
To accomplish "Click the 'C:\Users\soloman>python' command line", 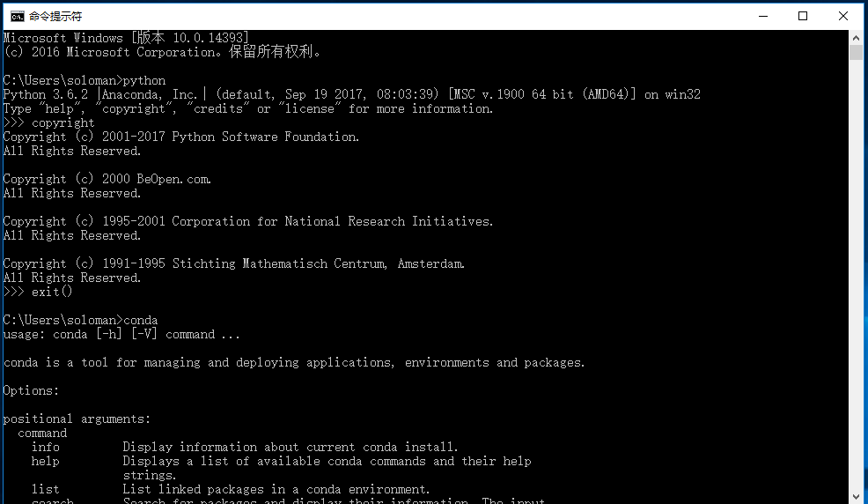I will pos(85,80).
